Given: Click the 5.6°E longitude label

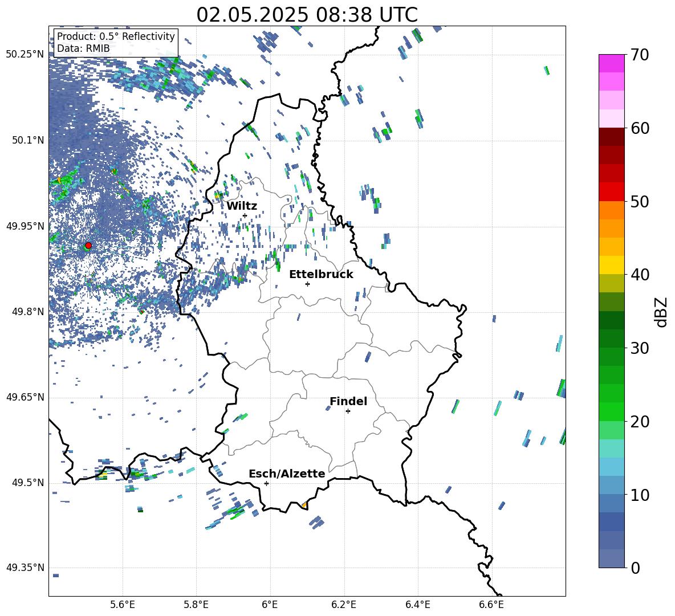Looking at the screenshot, I should point(123,605).
